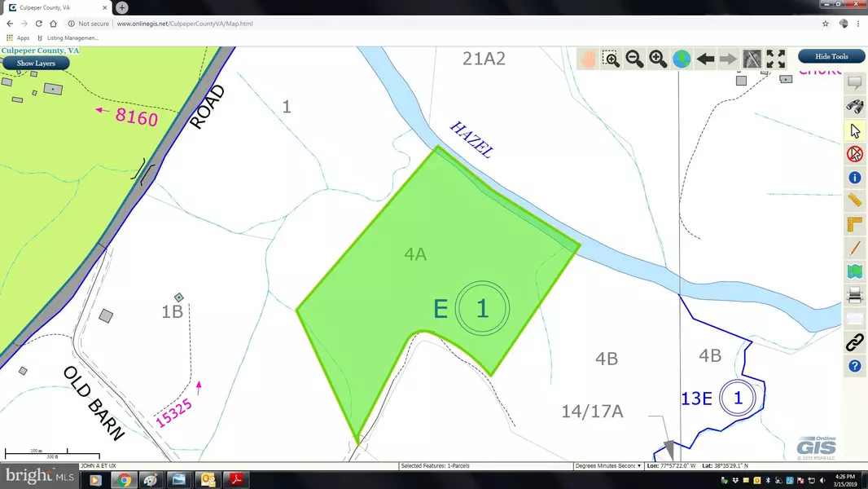Go back to previous map extent
This screenshot has width=868, height=489.
pyautogui.click(x=705, y=59)
